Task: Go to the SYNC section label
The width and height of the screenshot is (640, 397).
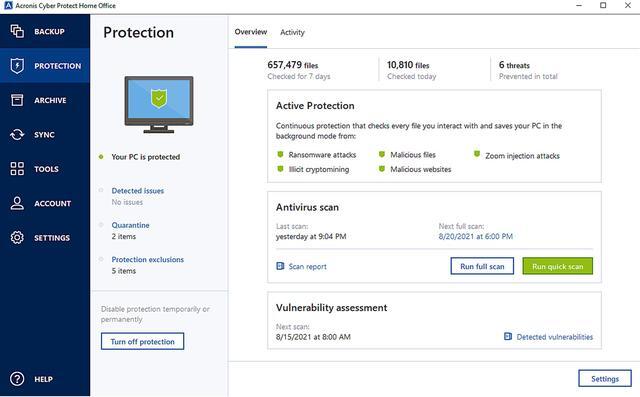Action: tap(44, 135)
